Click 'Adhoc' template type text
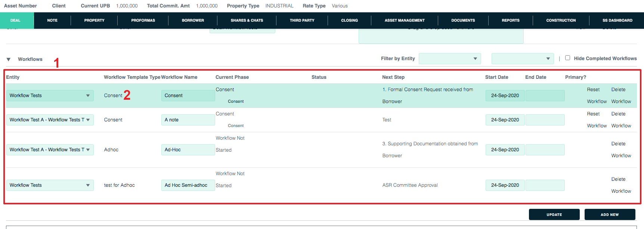This screenshot has height=229, width=644. 111,150
